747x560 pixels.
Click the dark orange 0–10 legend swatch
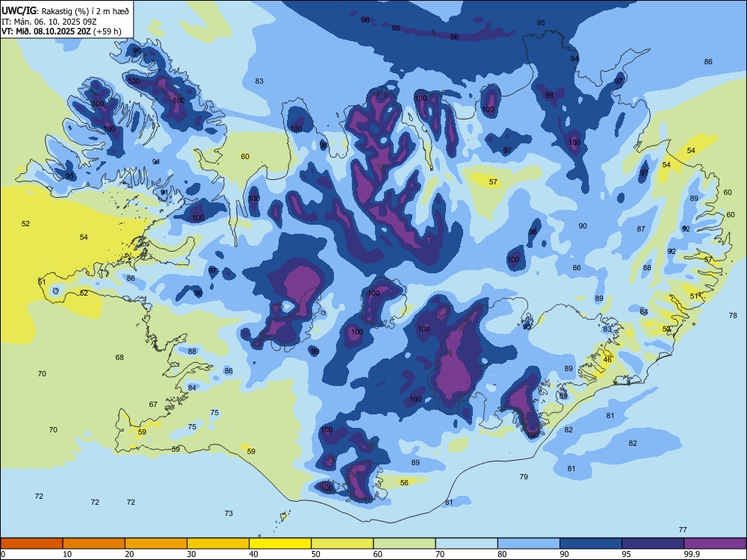[x=31, y=544]
